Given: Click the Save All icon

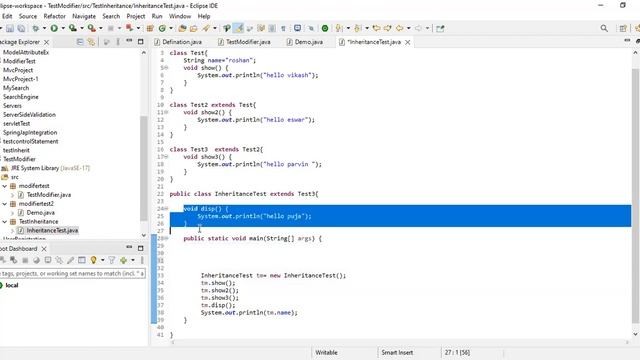Looking at the screenshot, I should [x=21, y=28].
